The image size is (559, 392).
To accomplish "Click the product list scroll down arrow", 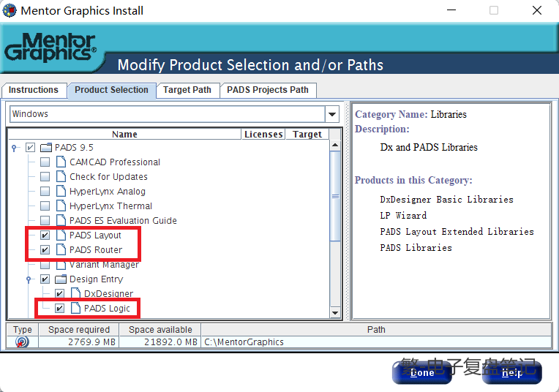I will click(x=335, y=313).
